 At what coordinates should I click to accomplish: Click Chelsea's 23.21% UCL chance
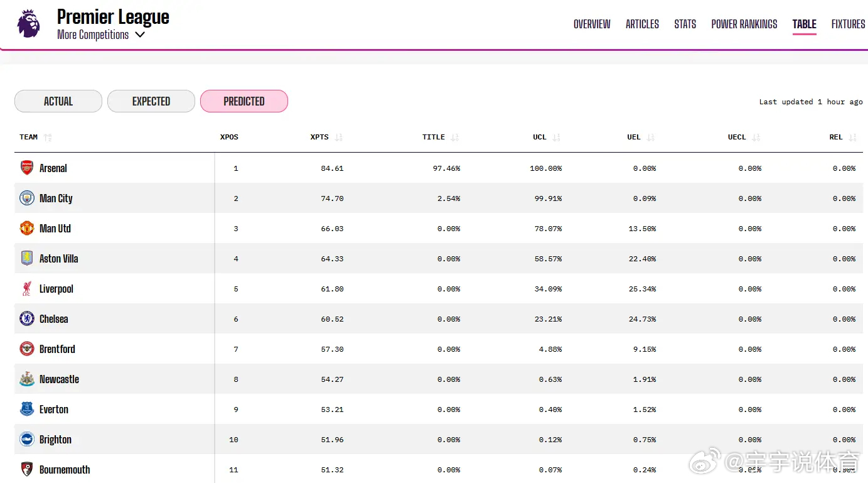tap(548, 319)
